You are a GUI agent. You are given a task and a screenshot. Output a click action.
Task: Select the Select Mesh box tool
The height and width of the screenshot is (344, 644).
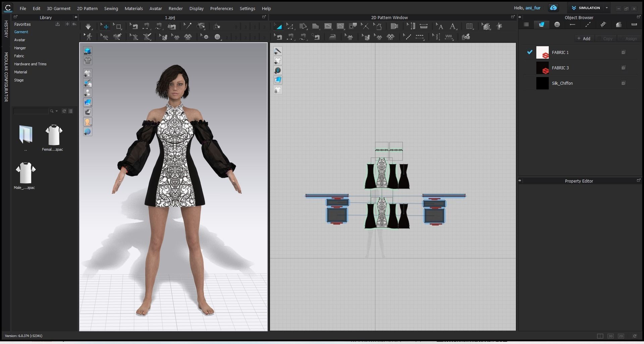(118, 26)
